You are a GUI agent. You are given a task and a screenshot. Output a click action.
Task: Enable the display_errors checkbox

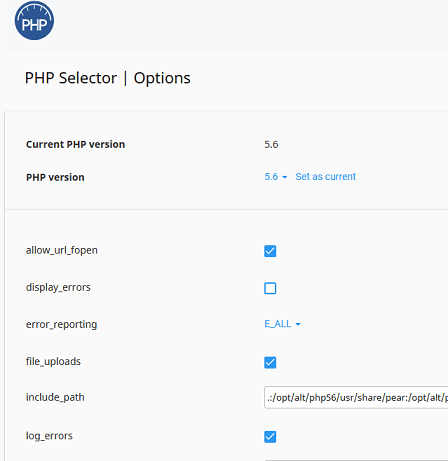click(270, 288)
